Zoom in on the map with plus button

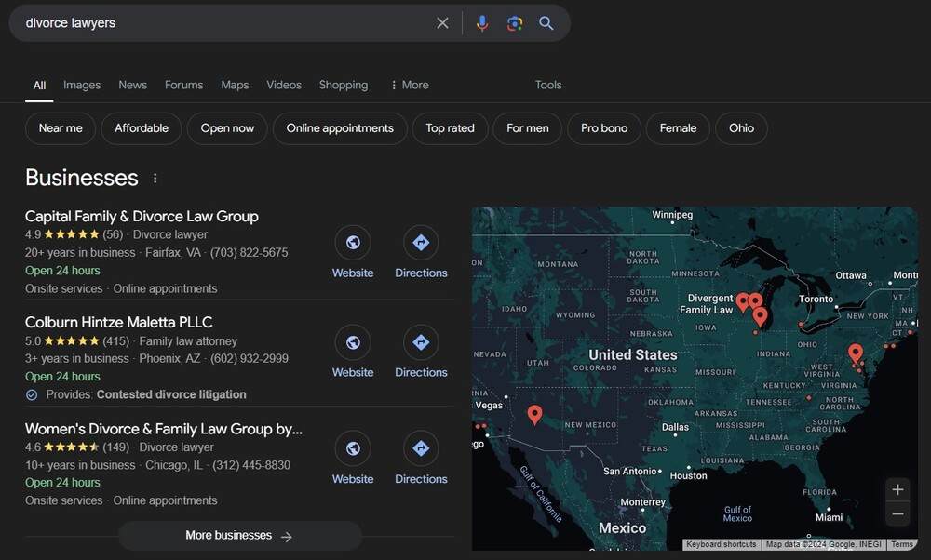point(897,489)
